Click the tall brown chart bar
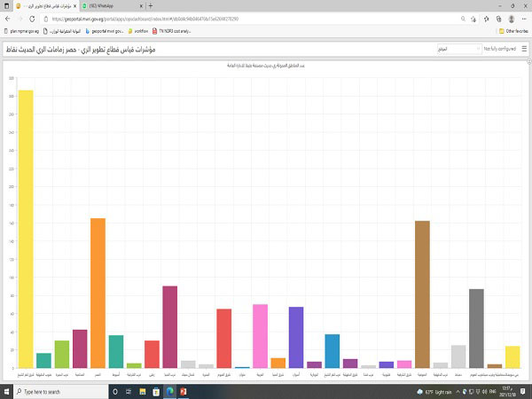Image resolution: width=532 pixels, height=399 pixels. 422,293
